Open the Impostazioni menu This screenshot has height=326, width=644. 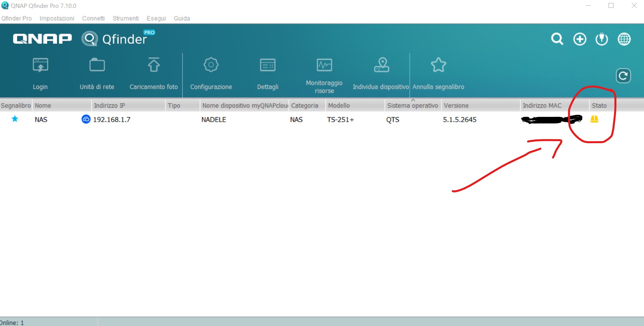click(x=57, y=18)
